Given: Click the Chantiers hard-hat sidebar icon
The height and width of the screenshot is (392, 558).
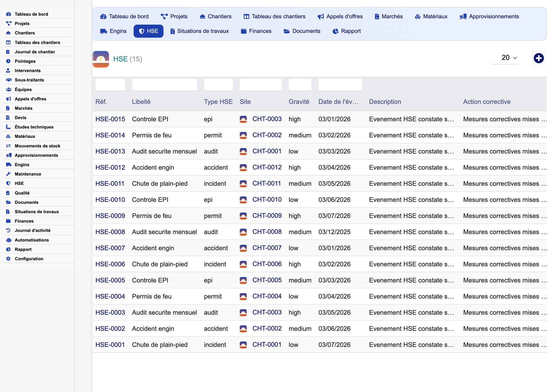Looking at the screenshot, I should (x=9, y=33).
